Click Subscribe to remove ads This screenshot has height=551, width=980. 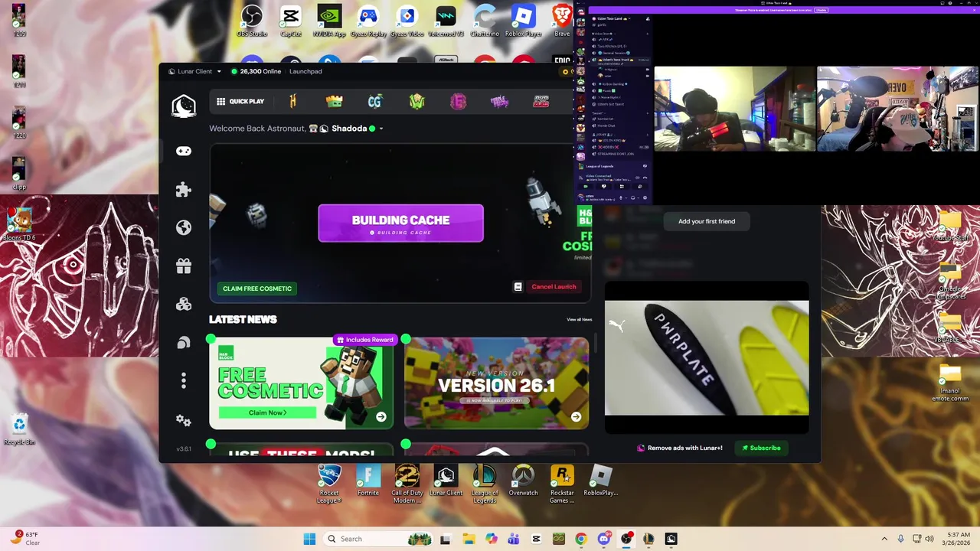762,448
